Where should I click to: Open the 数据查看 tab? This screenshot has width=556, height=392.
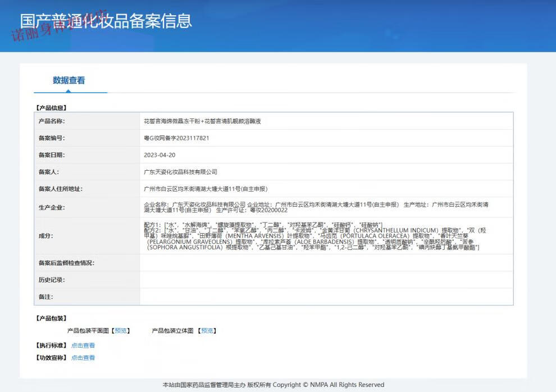coord(69,80)
